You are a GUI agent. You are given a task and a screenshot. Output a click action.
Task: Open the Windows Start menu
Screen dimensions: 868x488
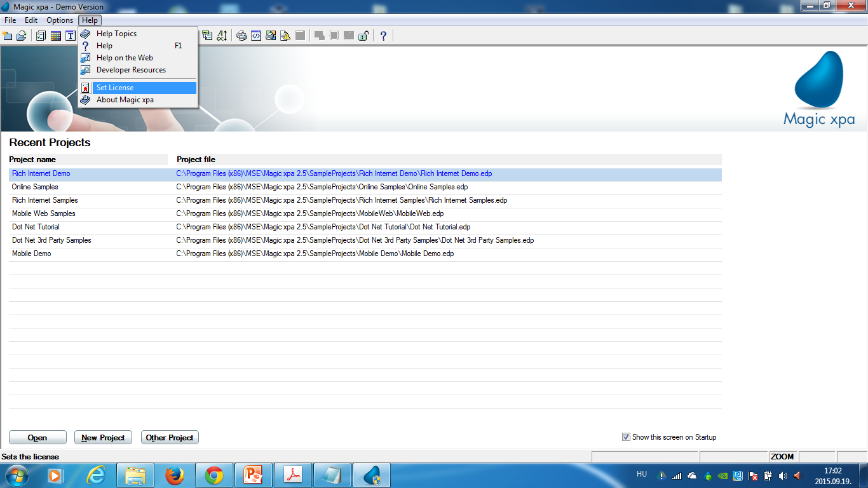(16, 475)
